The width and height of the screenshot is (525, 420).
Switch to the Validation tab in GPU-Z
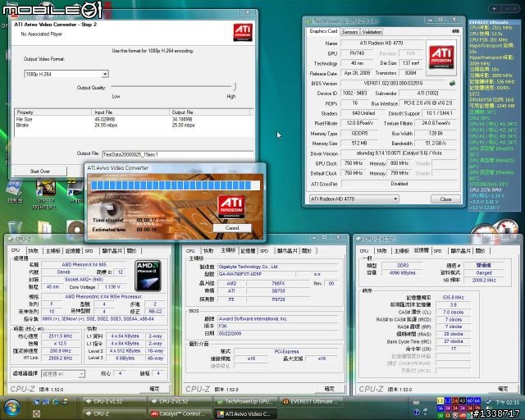click(372, 32)
